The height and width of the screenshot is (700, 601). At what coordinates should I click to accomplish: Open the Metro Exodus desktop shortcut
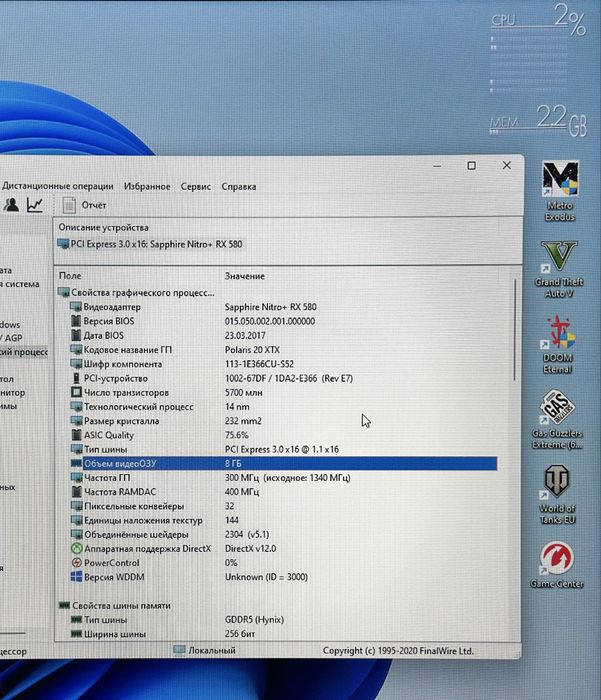[x=560, y=192]
